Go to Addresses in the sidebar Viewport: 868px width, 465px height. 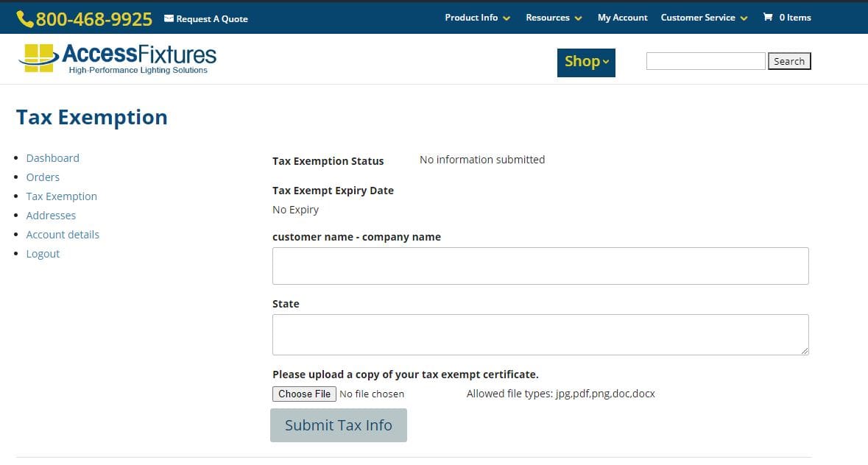click(51, 216)
